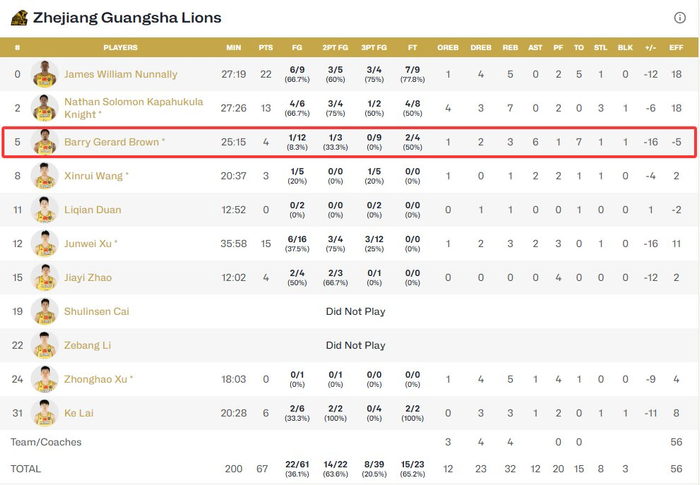
Task: Open James William Nunnally player link
Action: tap(120, 74)
